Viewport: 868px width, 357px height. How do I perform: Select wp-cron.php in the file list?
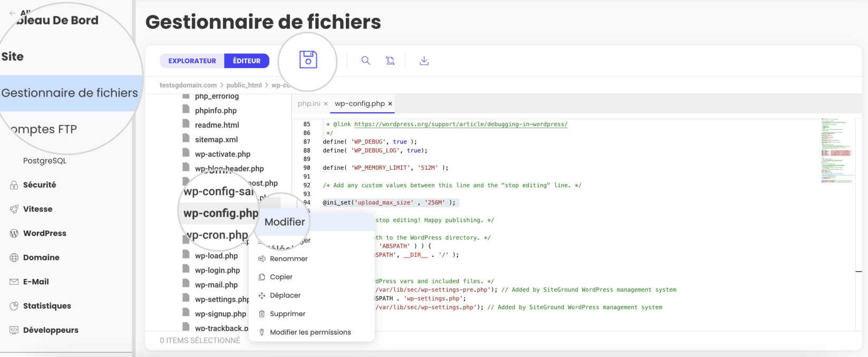tap(218, 235)
